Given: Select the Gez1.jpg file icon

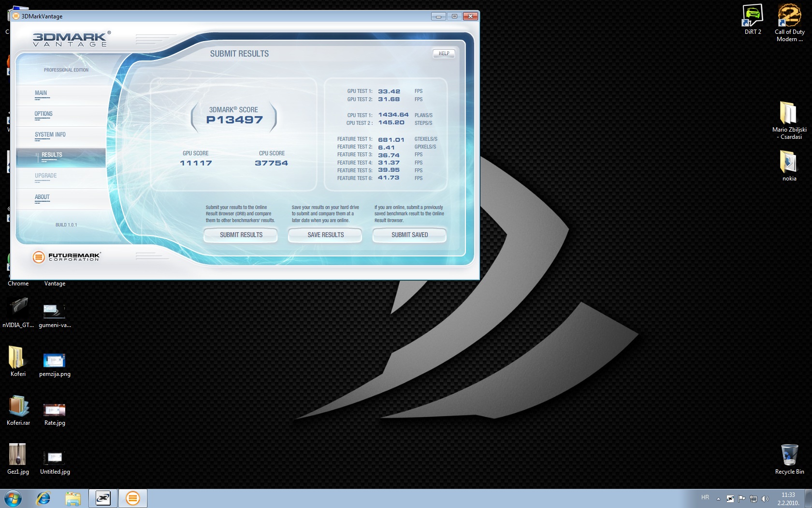Looking at the screenshot, I should (x=18, y=459).
